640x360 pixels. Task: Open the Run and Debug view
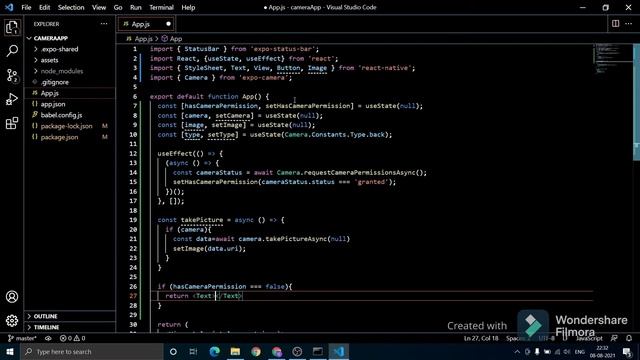(12, 99)
